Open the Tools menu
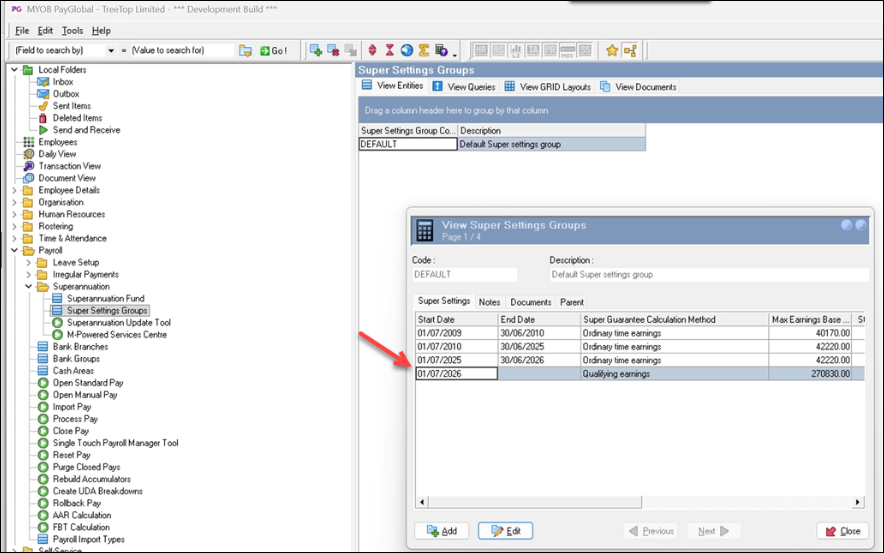 click(72, 30)
